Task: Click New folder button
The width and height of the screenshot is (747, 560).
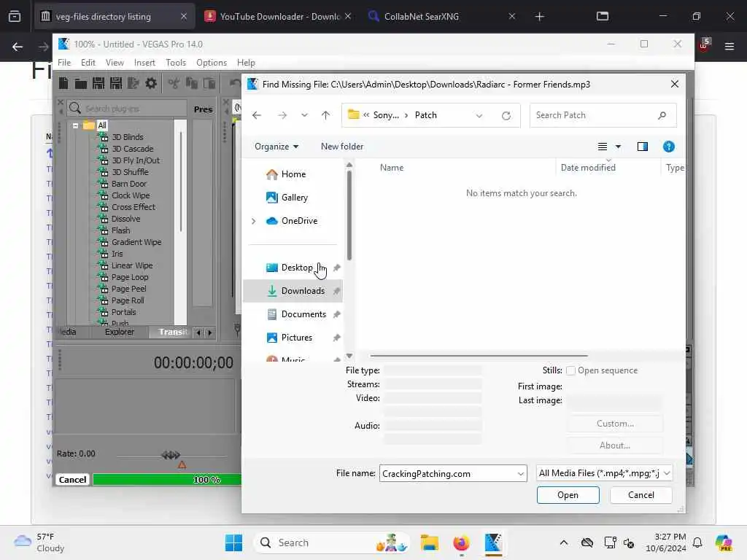Action: tap(342, 147)
